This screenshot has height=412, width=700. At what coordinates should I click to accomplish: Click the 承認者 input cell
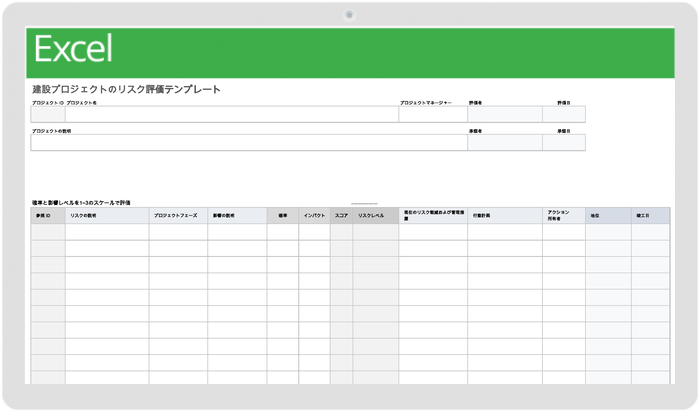[x=505, y=142]
